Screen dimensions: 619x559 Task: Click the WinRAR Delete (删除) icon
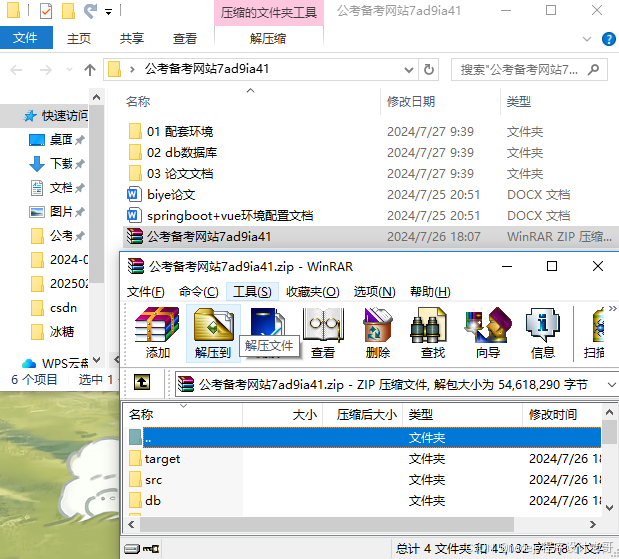pyautogui.click(x=378, y=332)
